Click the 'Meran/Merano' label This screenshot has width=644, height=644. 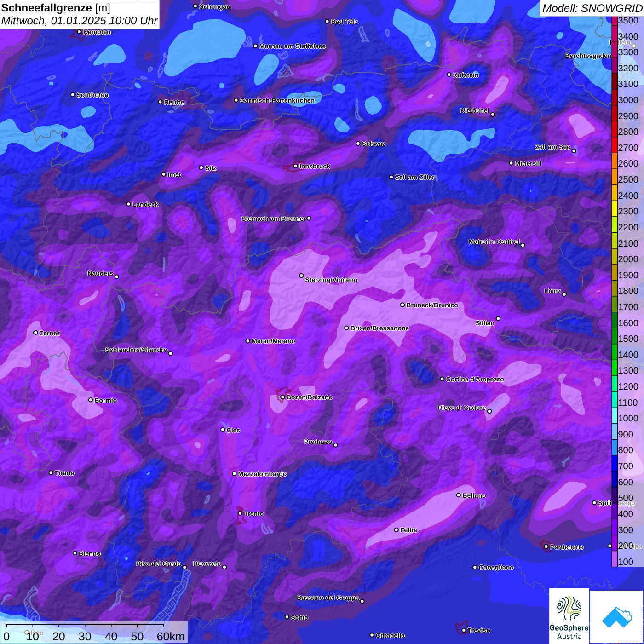click(273, 341)
